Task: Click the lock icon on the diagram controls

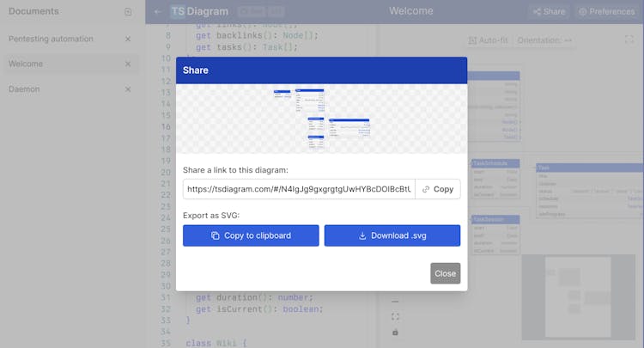Action: click(395, 332)
